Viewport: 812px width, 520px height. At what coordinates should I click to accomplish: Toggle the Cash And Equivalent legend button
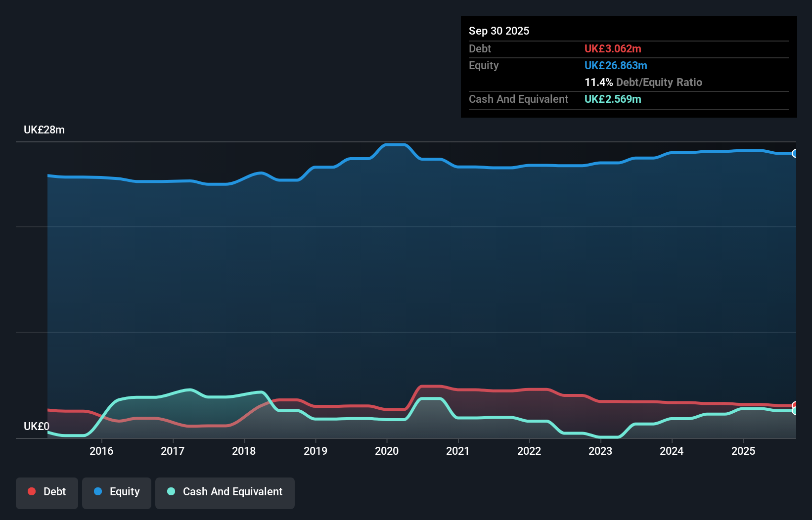225,493
